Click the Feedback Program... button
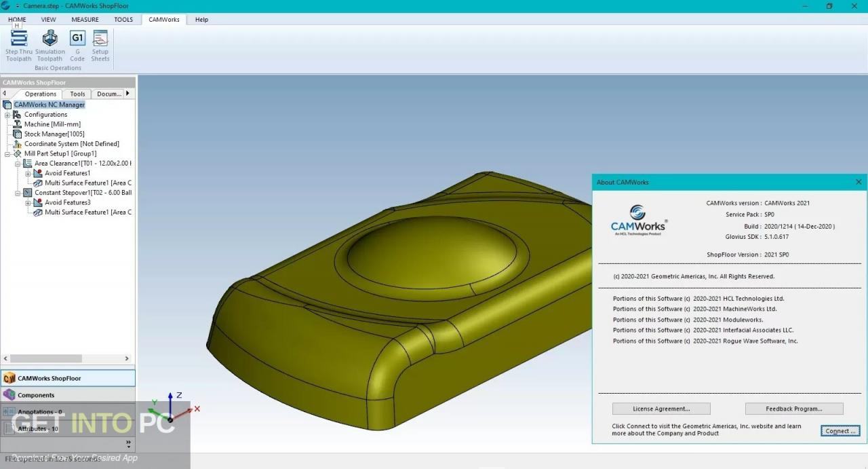 [794, 409]
